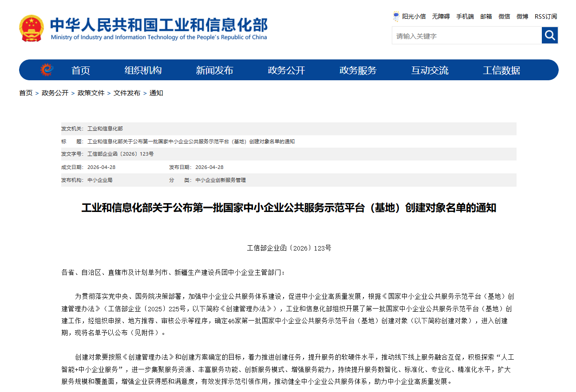Open the 工信数据 navigation menu
Viewport: 576px width, 392px height.
click(501, 70)
